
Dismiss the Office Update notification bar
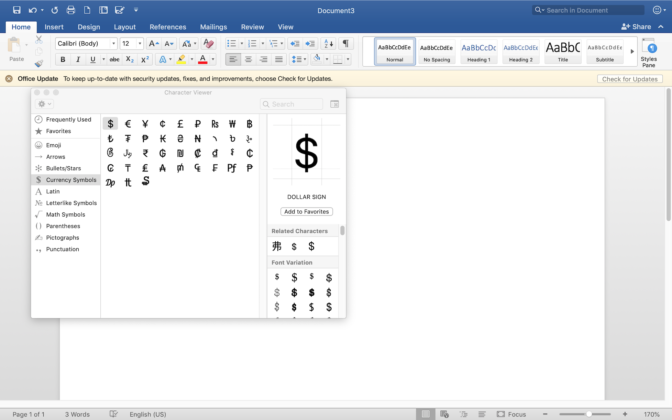(x=9, y=78)
